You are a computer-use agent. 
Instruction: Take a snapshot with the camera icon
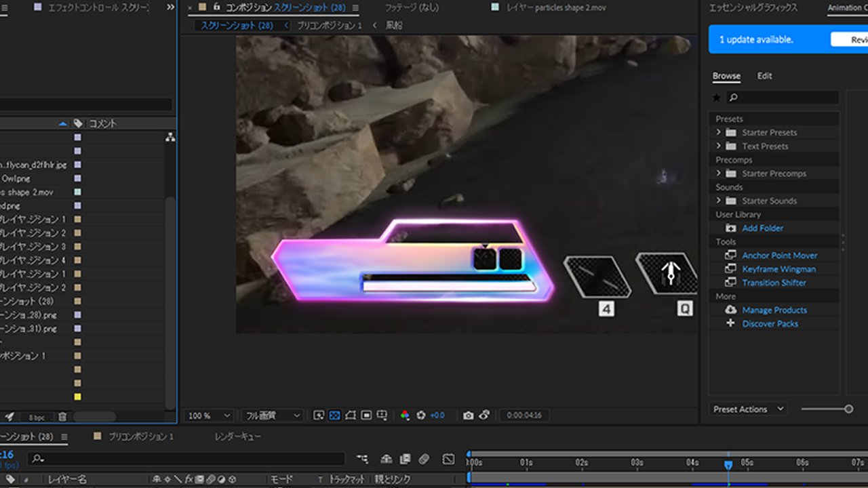pos(468,415)
